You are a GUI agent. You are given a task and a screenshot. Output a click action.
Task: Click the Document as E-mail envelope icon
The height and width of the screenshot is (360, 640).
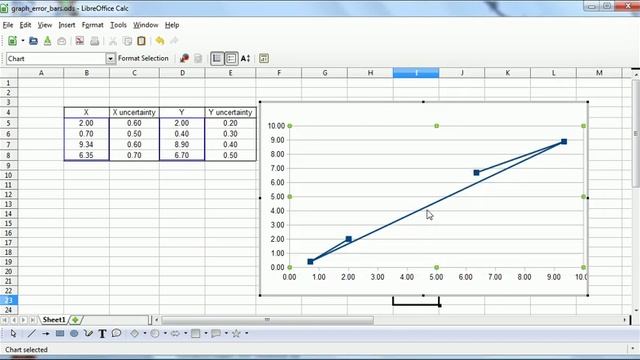(62, 41)
